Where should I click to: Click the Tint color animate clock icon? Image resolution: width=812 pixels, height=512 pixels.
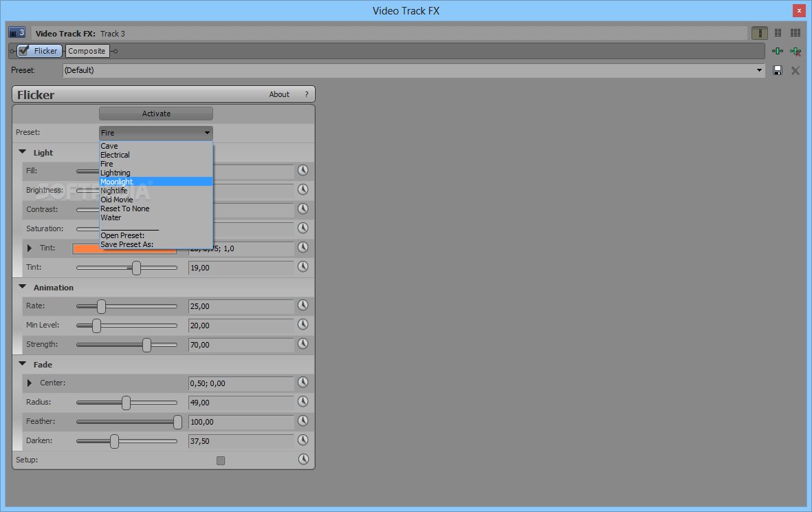(x=303, y=247)
